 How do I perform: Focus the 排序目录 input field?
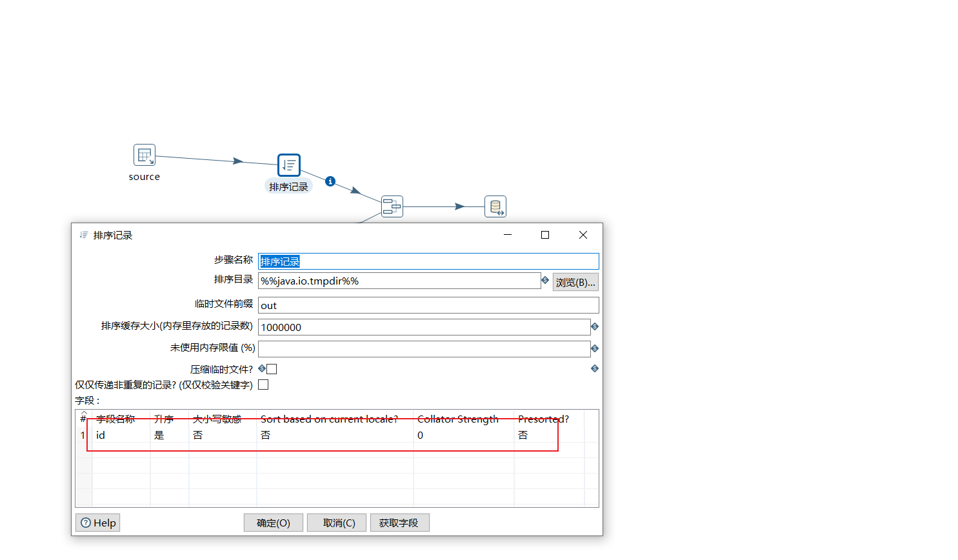click(399, 281)
